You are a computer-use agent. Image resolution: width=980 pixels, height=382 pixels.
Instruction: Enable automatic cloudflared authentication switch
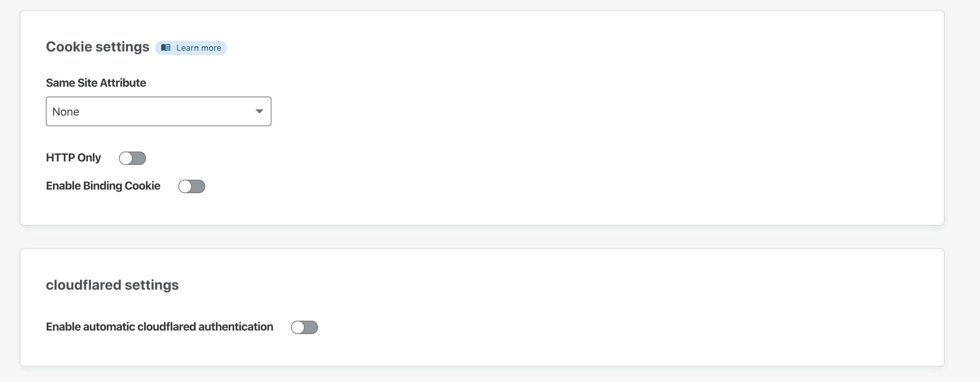coord(304,327)
